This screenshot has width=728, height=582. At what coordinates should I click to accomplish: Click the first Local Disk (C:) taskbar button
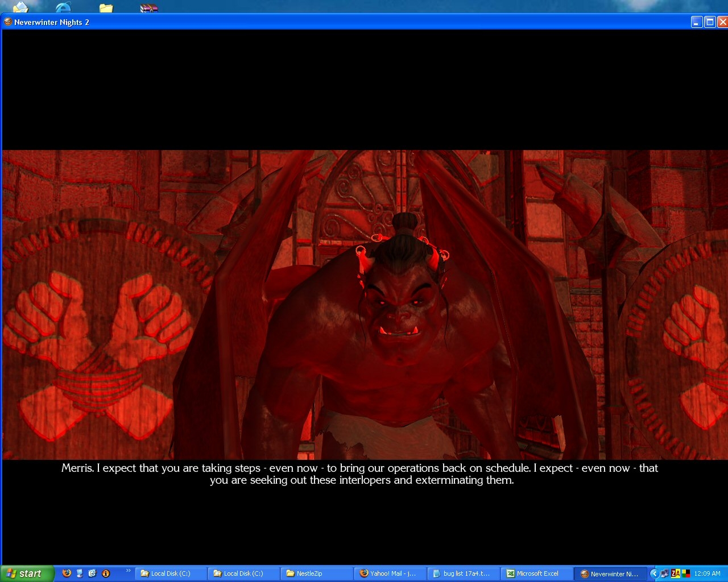point(171,573)
